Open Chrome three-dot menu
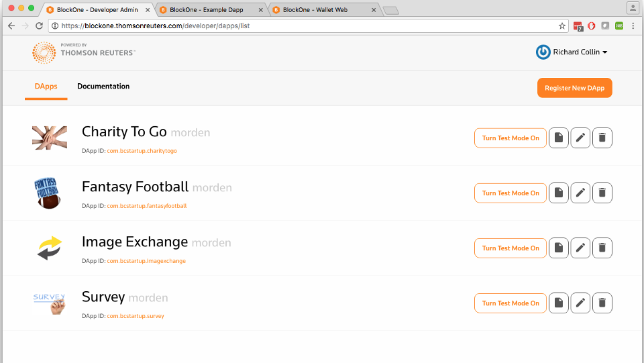 (633, 26)
